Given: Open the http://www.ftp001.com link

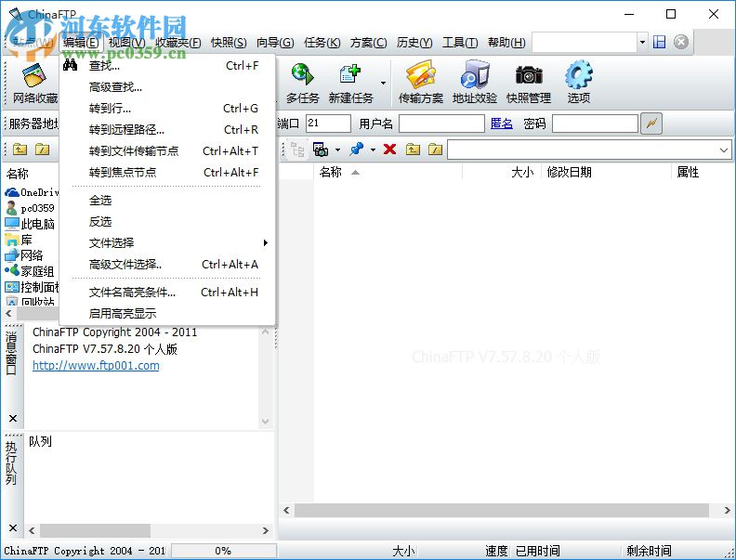Looking at the screenshot, I should 96,365.
